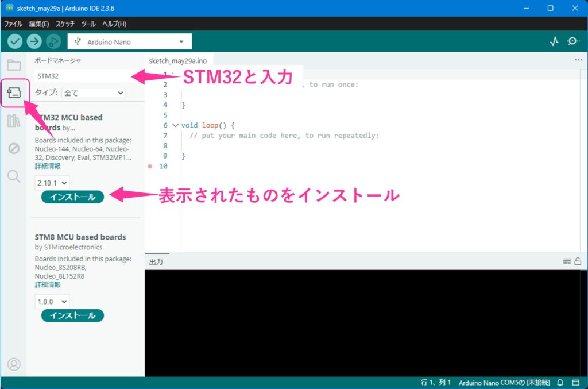This screenshot has width=588, height=389.
Task: Click line number 7 in the gutter
Action: pos(165,136)
